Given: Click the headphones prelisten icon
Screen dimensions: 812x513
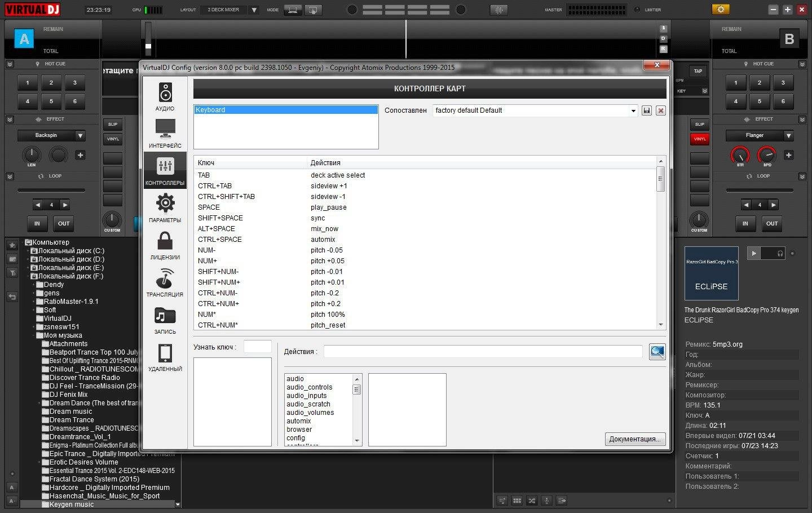Looking at the screenshot, I should click(780, 254).
